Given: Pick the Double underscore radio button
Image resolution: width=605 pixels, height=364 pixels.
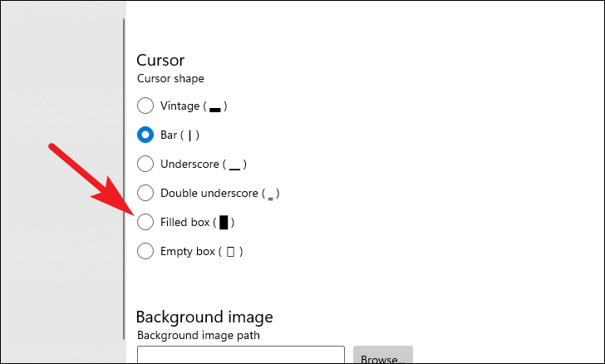Looking at the screenshot, I should tap(145, 193).
